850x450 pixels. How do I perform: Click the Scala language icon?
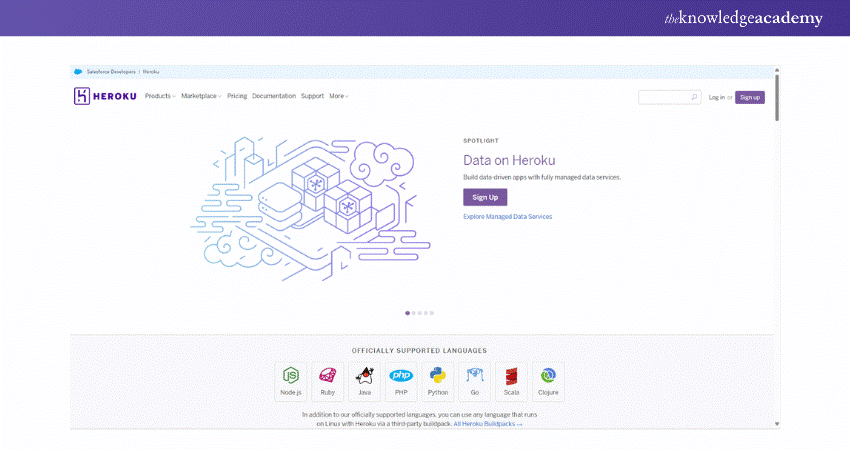tap(511, 377)
